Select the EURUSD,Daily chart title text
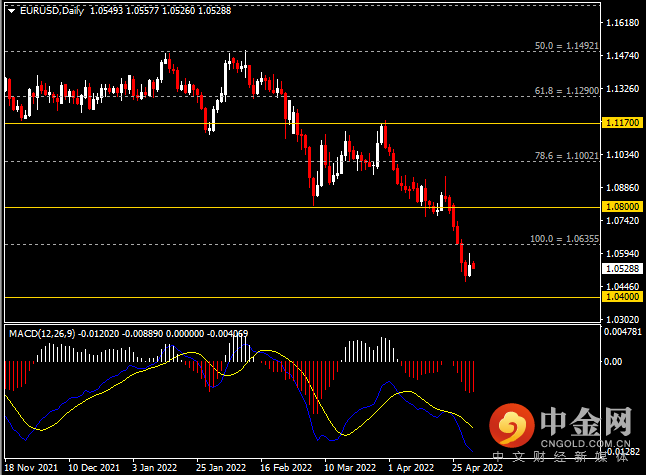The height and width of the screenshot is (475, 646). pos(52,11)
